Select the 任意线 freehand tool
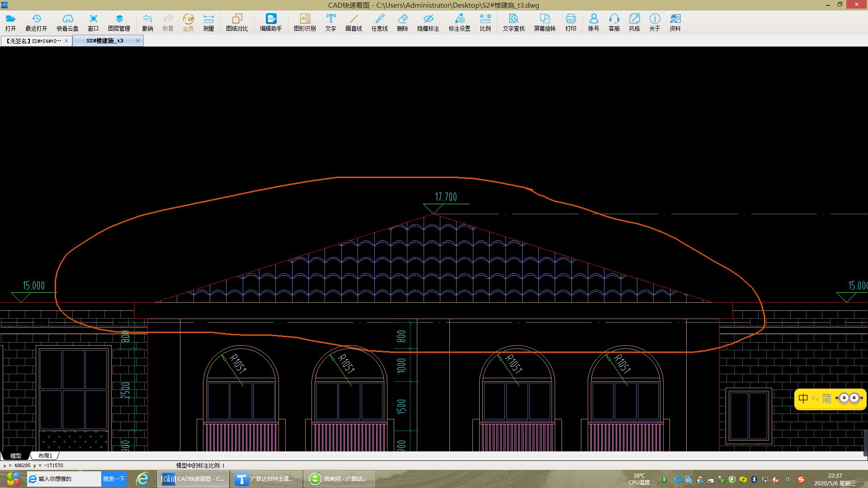 pyautogui.click(x=380, y=23)
